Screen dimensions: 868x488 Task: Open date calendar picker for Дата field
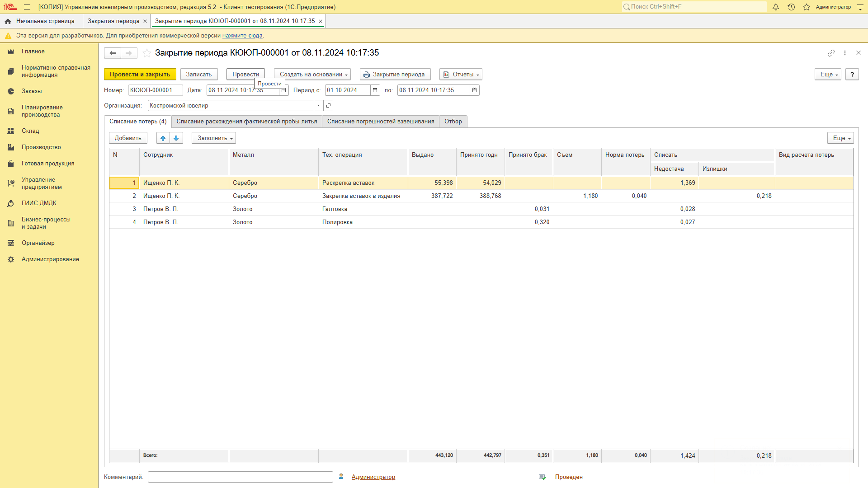coord(284,90)
